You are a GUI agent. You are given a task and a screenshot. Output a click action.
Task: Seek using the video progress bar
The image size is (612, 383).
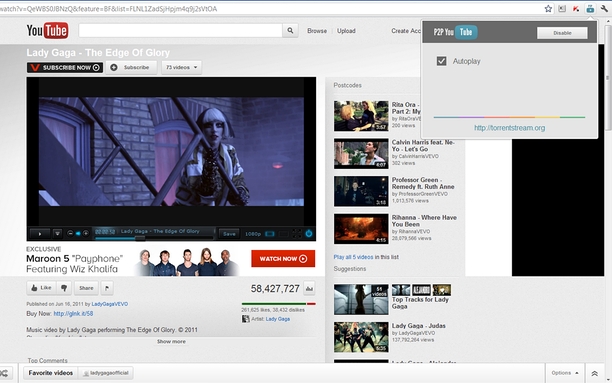pos(154,238)
